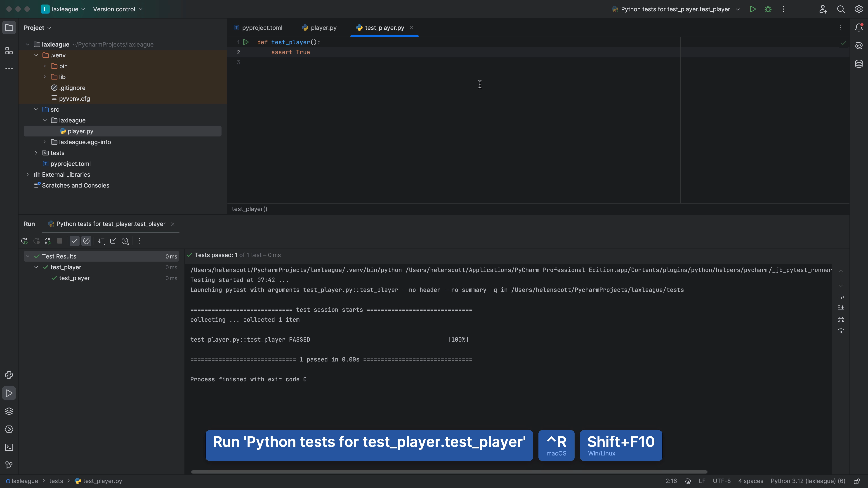Collapse the .venv folder

(x=36, y=55)
